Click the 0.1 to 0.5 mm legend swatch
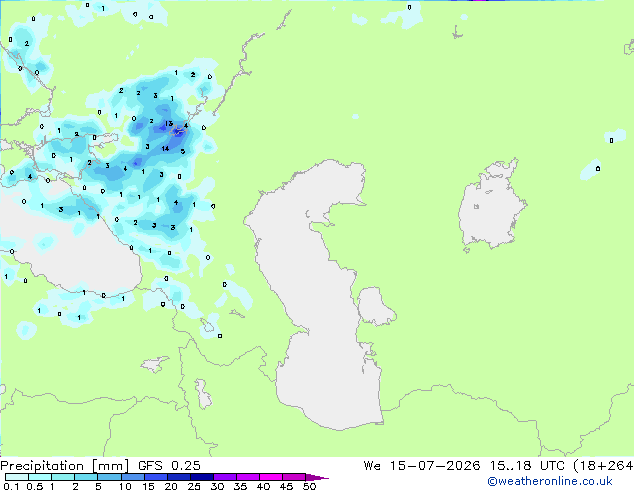The image size is (634, 490). pyautogui.click(x=17, y=477)
